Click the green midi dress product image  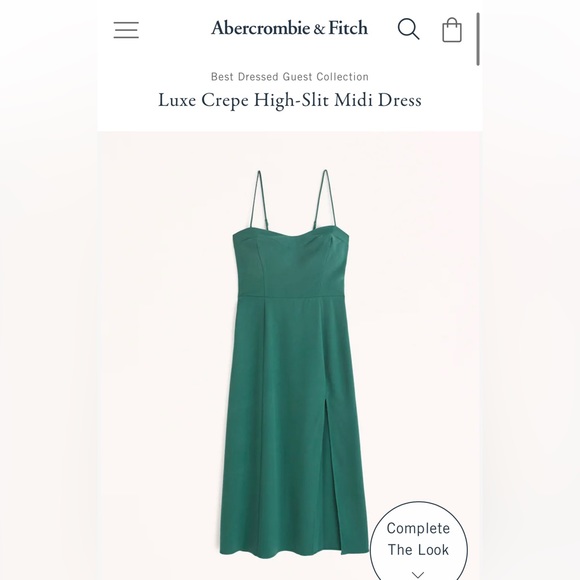(290, 362)
